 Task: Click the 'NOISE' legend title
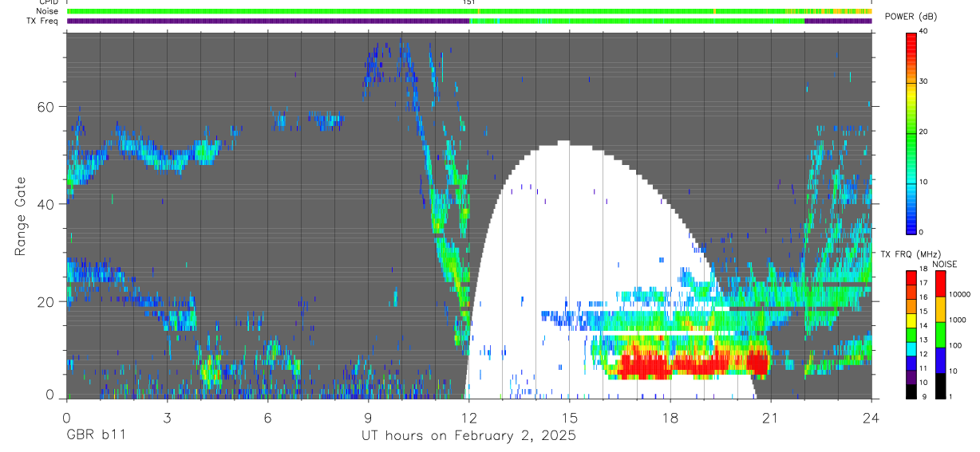[x=945, y=264]
